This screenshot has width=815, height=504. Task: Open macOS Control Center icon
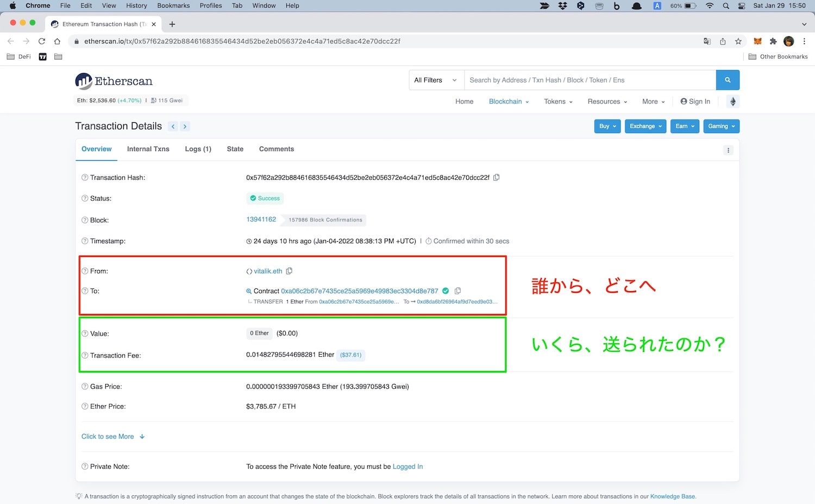click(742, 5)
